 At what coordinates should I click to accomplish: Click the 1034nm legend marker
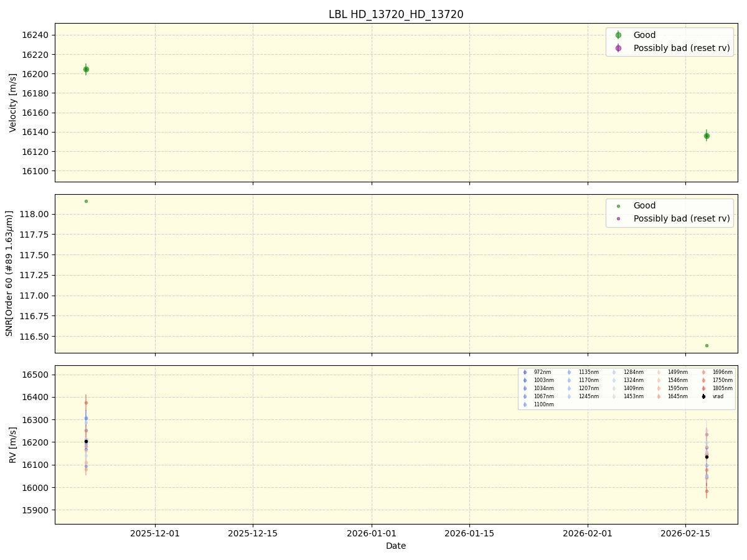[x=525, y=388]
